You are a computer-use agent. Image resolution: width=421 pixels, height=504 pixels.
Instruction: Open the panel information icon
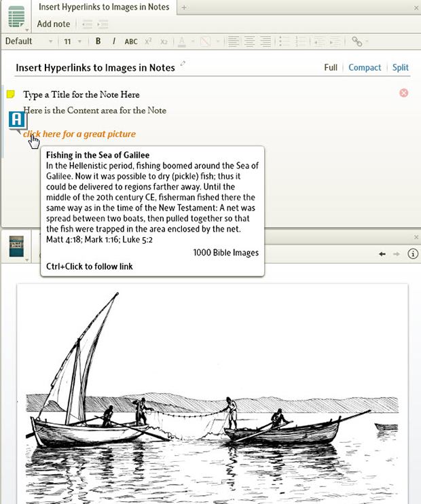coord(412,253)
